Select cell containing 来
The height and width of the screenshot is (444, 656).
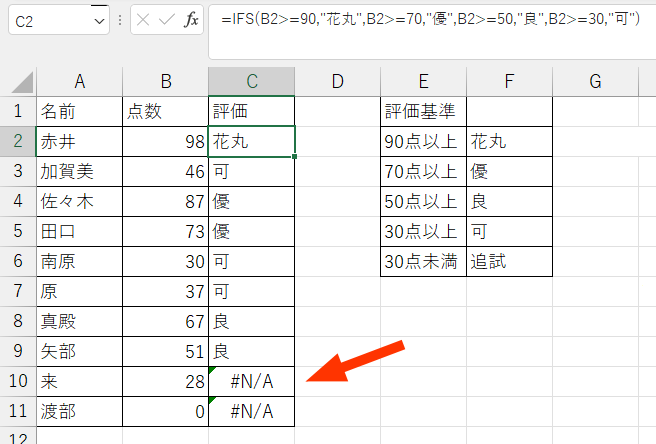click(79, 381)
